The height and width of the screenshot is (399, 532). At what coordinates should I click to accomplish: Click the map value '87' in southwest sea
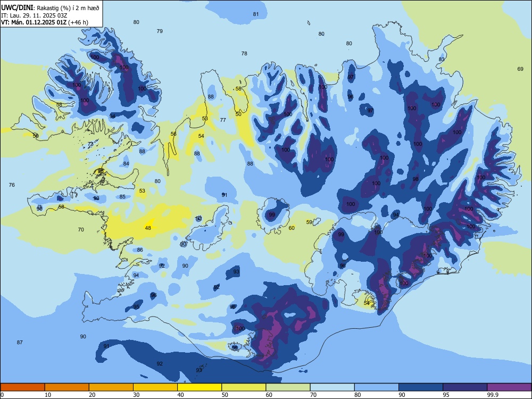(20, 342)
